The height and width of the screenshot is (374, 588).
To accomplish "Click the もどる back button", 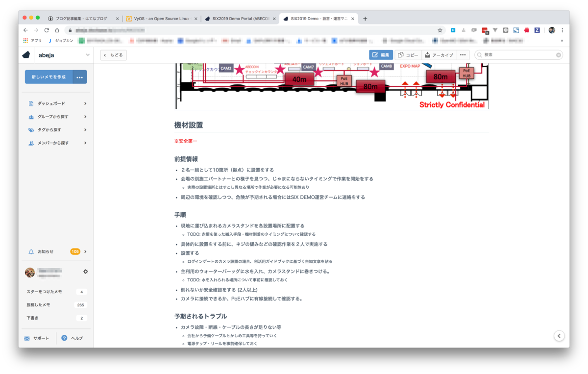I will pyautogui.click(x=113, y=55).
